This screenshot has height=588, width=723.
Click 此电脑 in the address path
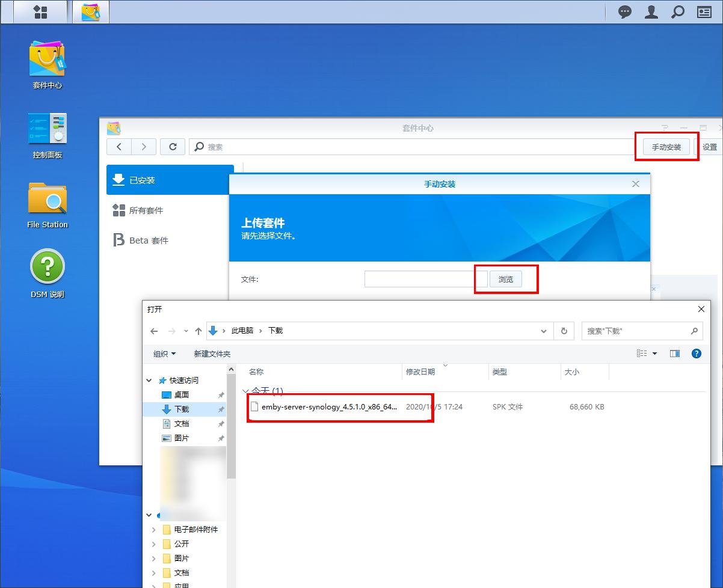point(242,331)
